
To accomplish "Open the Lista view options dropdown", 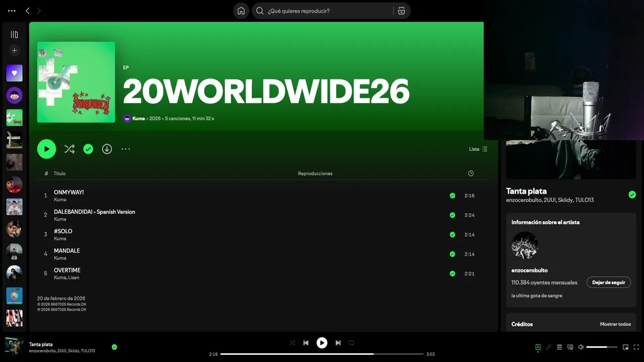I will click(478, 149).
